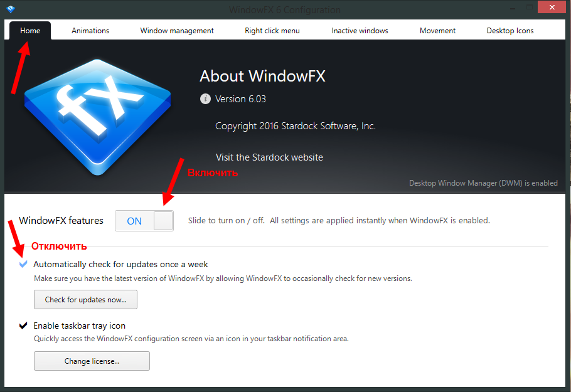Turn off the WindowFX features switch
The height and width of the screenshot is (392, 571).
coord(144,220)
